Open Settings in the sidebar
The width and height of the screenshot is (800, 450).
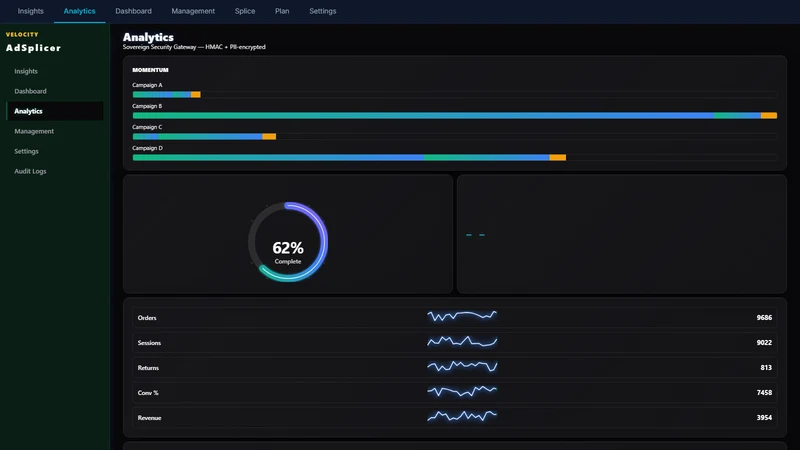point(55,151)
